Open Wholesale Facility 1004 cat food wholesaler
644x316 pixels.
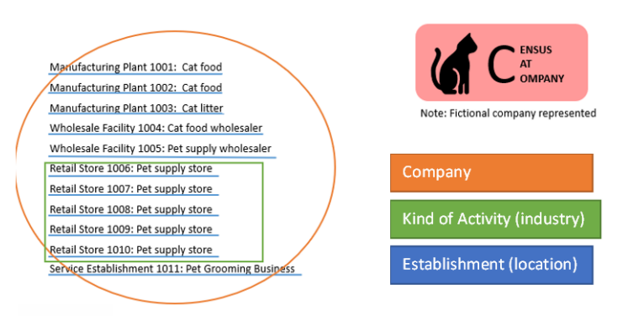156,128
